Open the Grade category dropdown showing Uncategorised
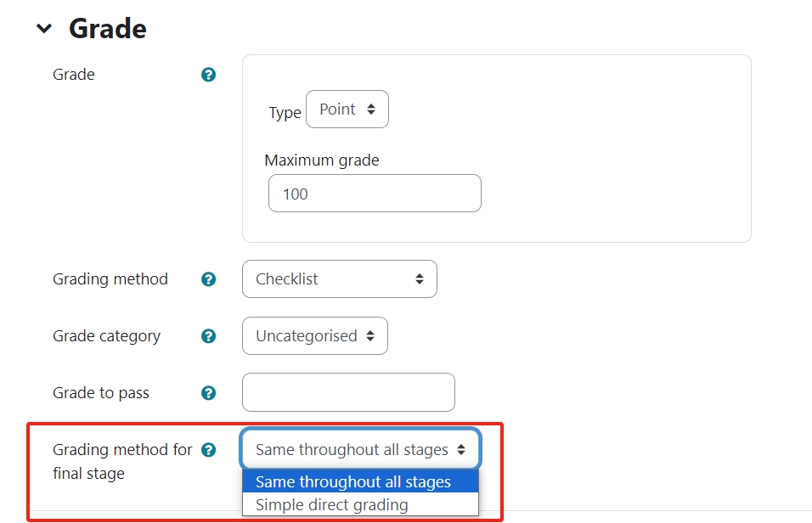 pyautogui.click(x=314, y=335)
